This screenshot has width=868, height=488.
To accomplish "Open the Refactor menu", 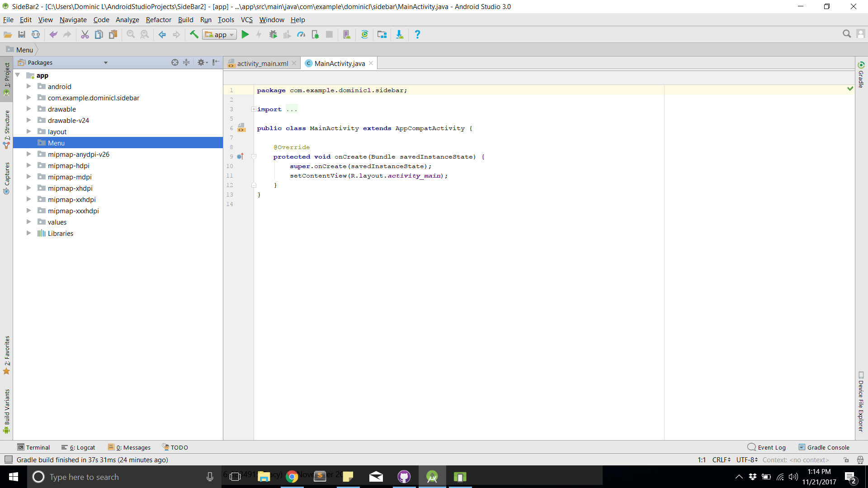I will point(159,20).
